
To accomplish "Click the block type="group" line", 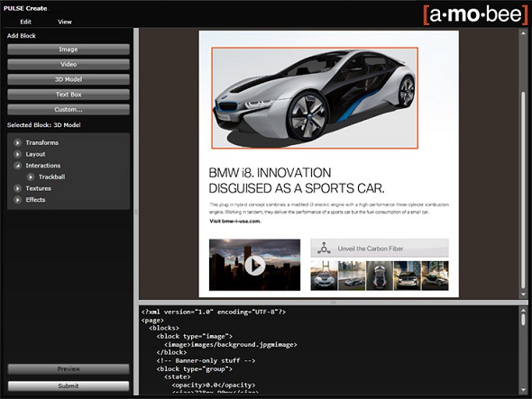I will 195,369.
